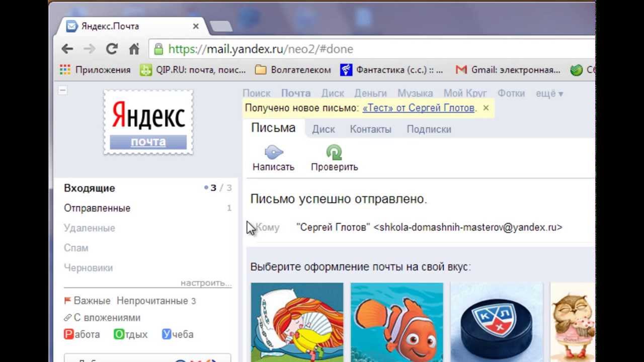Choose the clownfish mail theme
This screenshot has height=362, width=644.
click(x=397, y=322)
